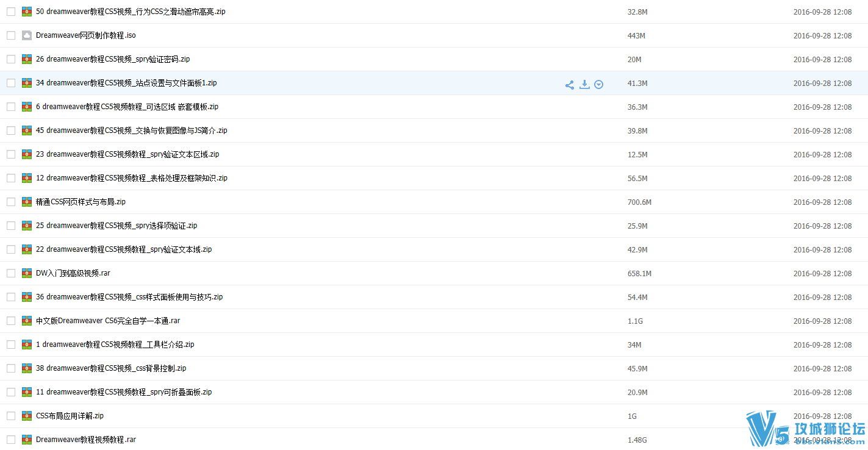Check the box for 26 dreamweaver教程CS5视频_spry验证密码.zip
868x450 pixels.
click(11, 59)
